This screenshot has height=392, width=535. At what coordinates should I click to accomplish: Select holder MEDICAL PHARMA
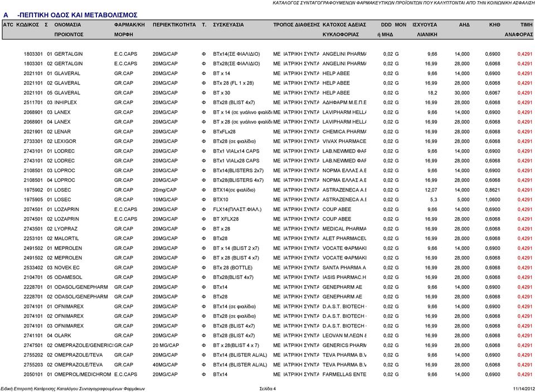(x=344, y=229)
